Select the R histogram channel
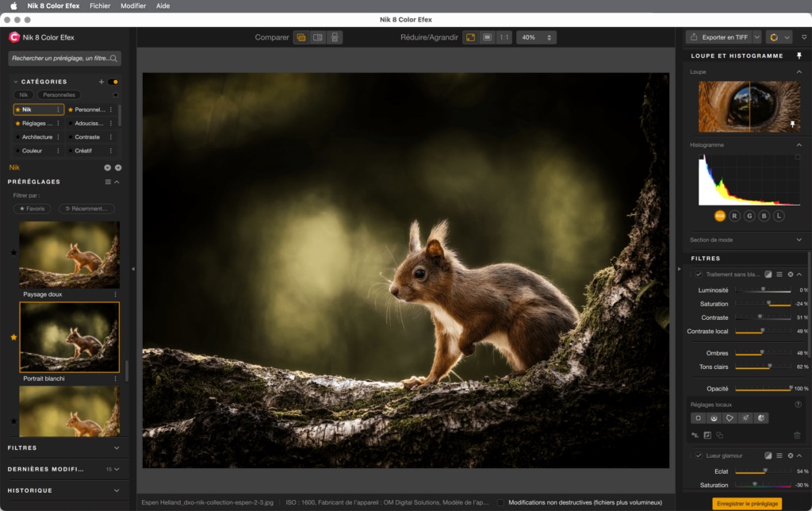Image resolution: width=812 pixels, height=511 pixels. click(x=735, y=216)
